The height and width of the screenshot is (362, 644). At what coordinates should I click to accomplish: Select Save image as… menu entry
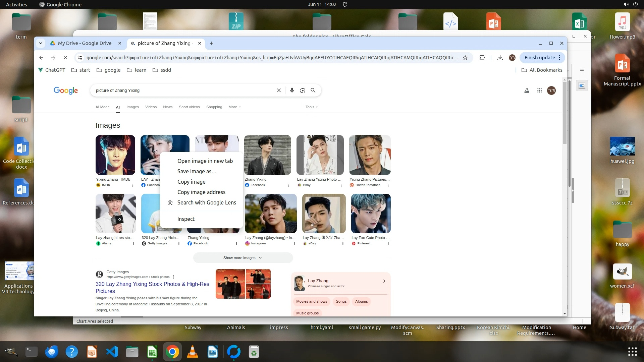197,171
